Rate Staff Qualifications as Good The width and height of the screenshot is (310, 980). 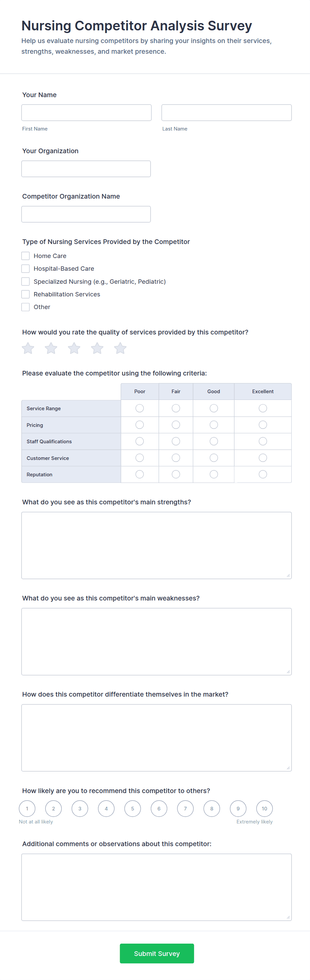pyautogui.click(x=214, y=441)
